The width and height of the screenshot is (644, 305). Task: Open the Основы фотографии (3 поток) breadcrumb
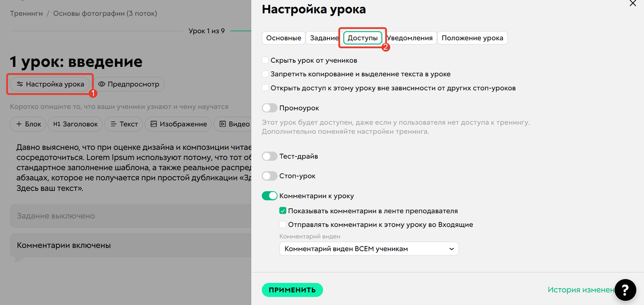pos(105,13)
